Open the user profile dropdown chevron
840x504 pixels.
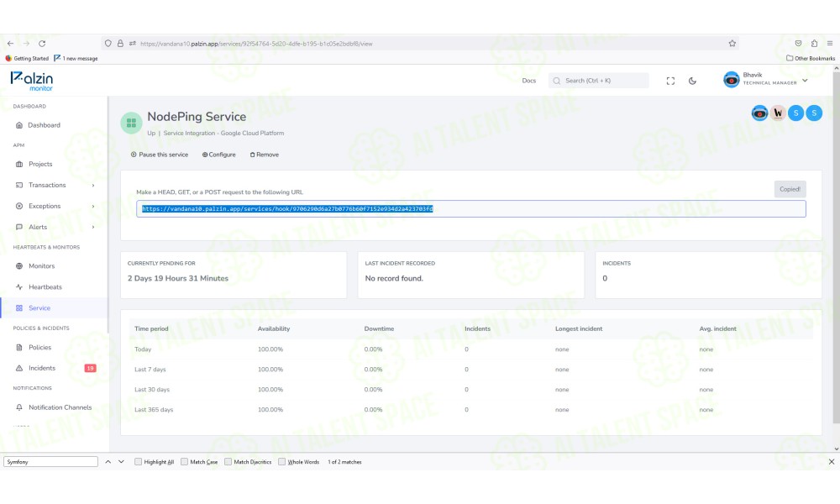[x=805, y=81]
